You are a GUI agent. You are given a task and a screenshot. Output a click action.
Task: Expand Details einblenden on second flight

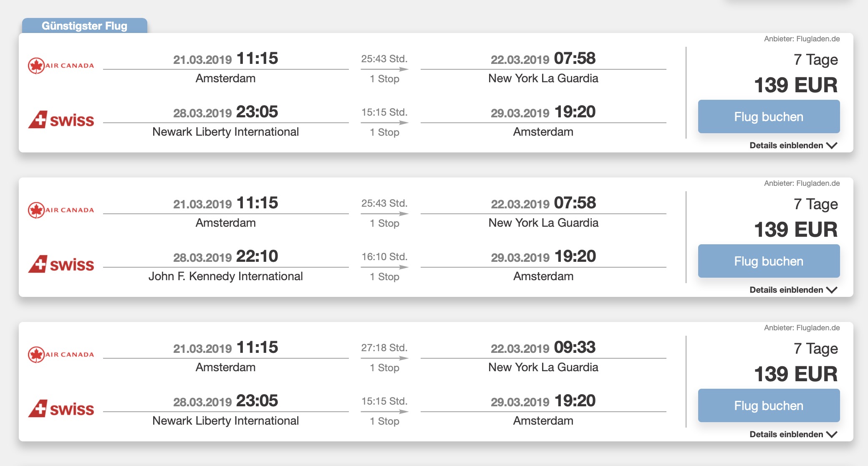pyautogui.click(x=793, y=290)
